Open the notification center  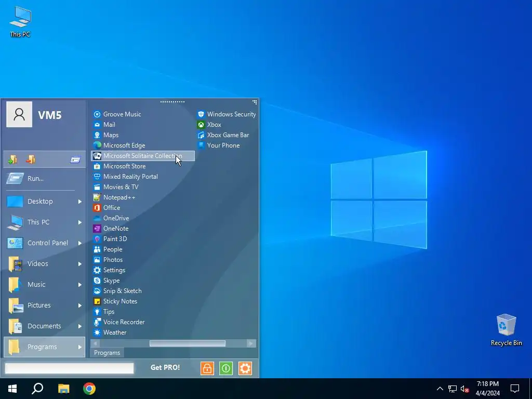point(515,389)
